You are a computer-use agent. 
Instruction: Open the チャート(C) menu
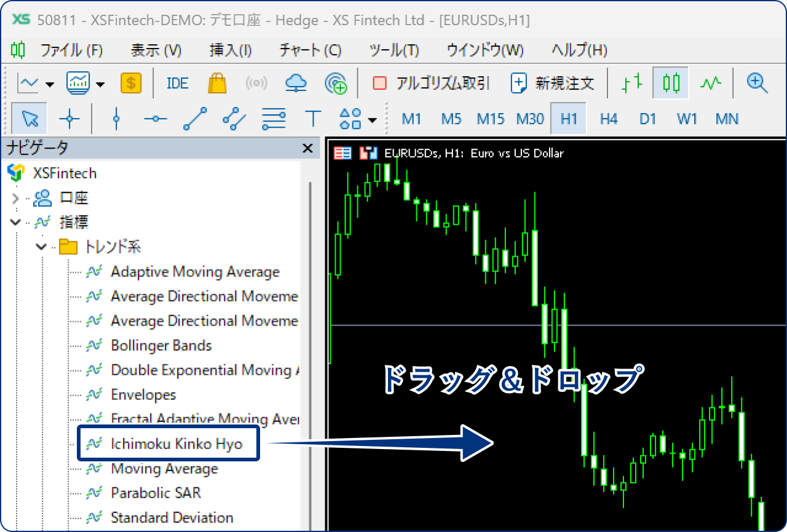(x=310, y=50)
